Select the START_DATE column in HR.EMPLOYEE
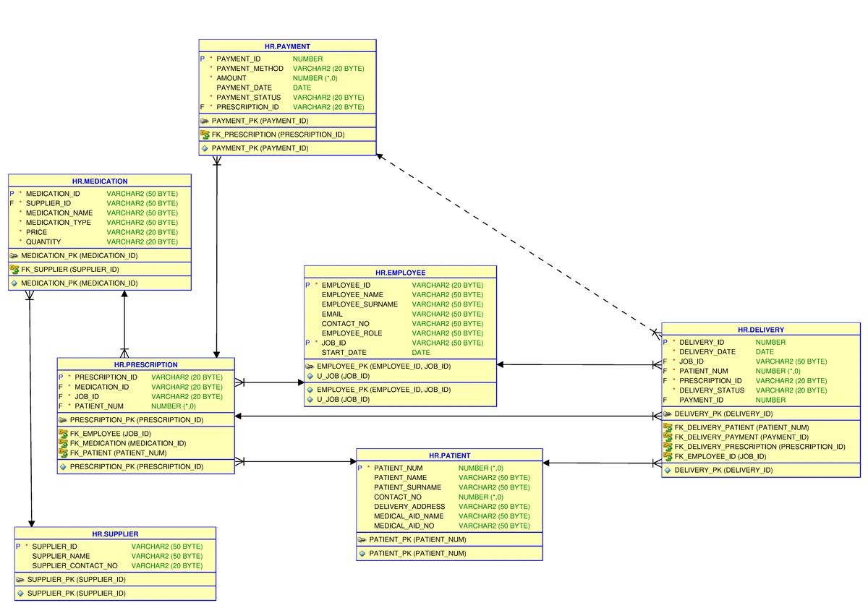Image resolution: width=868 pixels, height=608 pixels. (344, 353)
